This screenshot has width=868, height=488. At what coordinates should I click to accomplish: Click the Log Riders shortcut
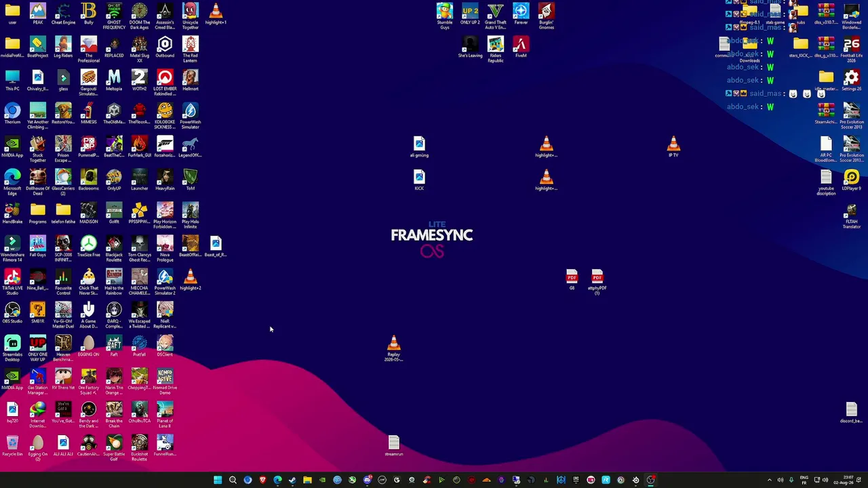63,47
